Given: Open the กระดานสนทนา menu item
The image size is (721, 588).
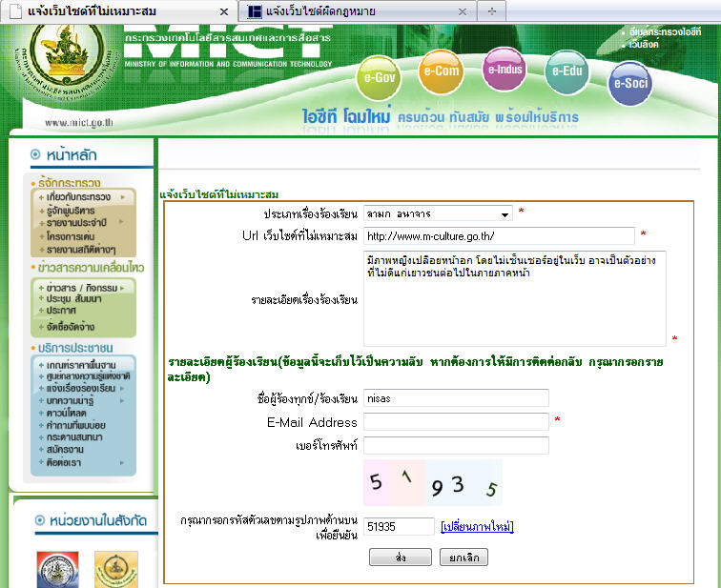Looking at the screenshot, I should [x=74, y=437].
